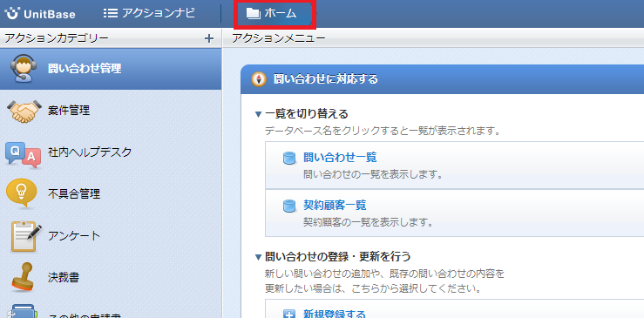Viewport: 644px width, 318px height.
Task: Click the 案件管理 handshake icon
Action: 24,111
